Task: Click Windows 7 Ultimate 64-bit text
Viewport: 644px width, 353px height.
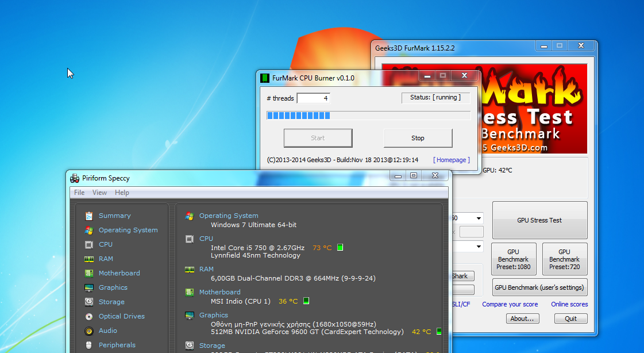Action: pos(253,225)
